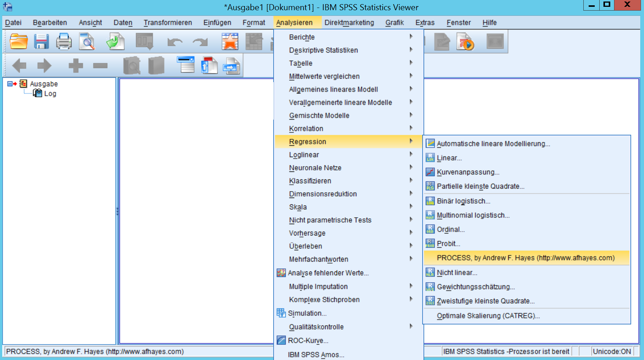Expand Nicht parametrische Tests submenu
This screenshot has width=644, height=360.
(x=348, y=220)
